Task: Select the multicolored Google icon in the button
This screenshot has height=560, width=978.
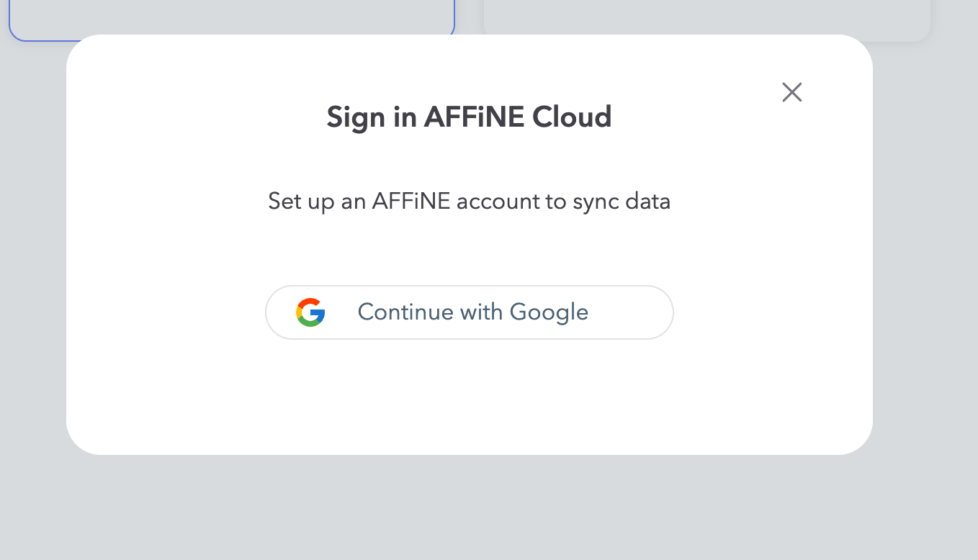Action: coord(310,312)
